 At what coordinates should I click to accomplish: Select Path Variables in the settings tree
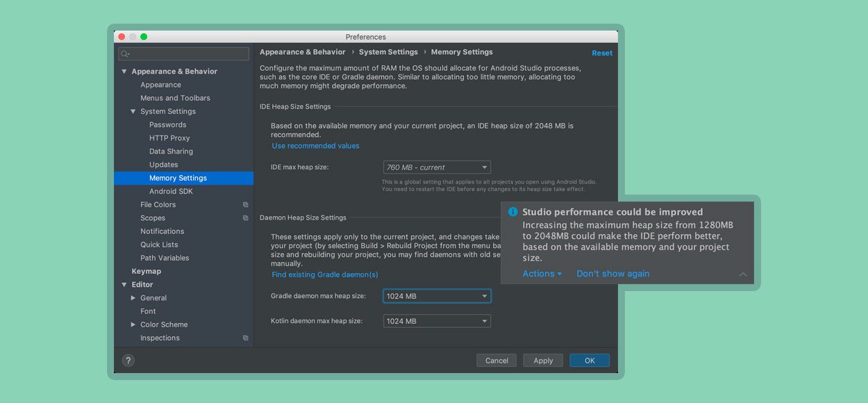click(165, 258)
